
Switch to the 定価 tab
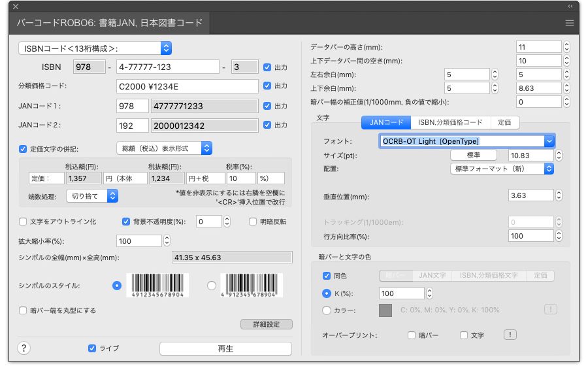tap(504, 122)
